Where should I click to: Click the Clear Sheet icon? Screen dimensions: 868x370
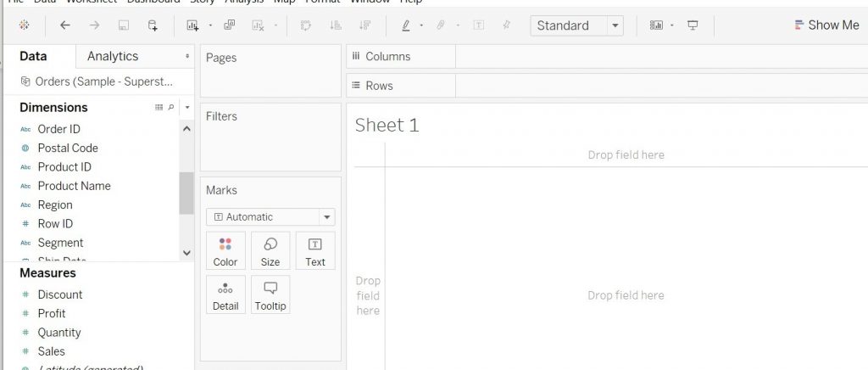tap(258, 25)
